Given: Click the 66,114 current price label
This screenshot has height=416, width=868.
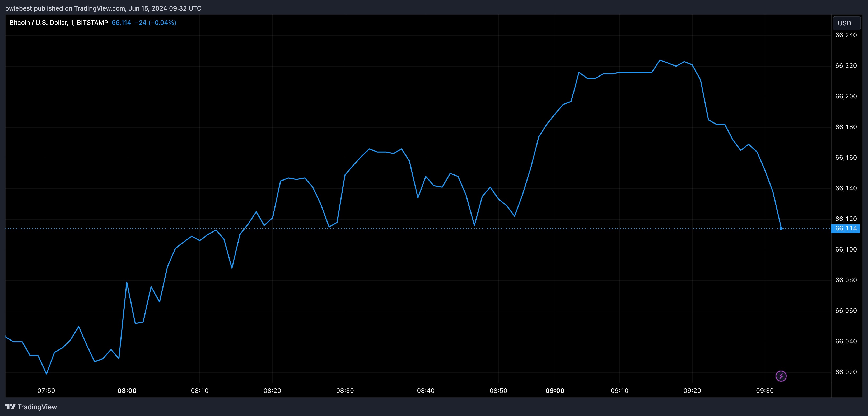Looking at the screenshot, I should coord(846,228).
